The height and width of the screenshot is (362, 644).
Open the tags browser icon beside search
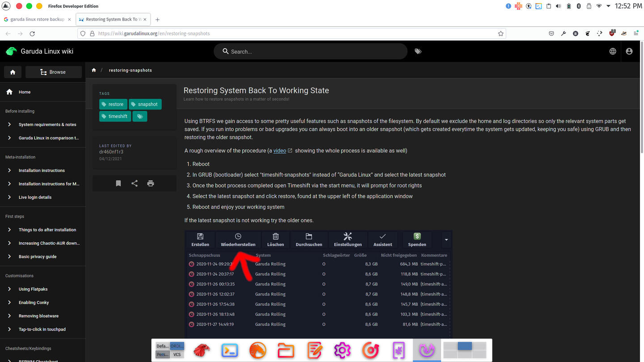[x=418, y=51]
